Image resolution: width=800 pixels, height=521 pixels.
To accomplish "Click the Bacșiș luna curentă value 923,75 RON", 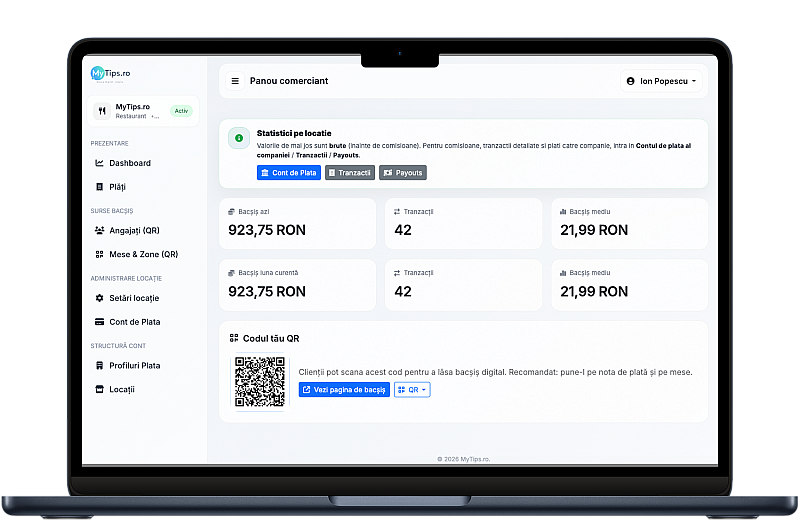I will (267, 291).
